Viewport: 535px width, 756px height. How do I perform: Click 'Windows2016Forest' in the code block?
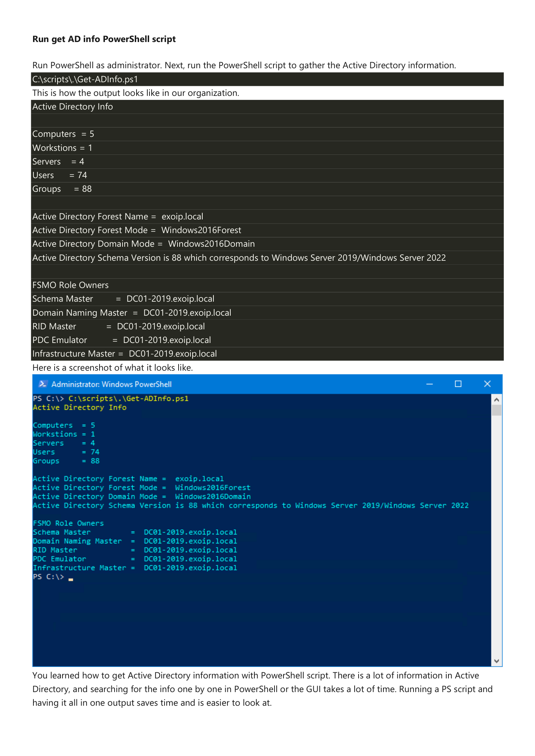[x=201, y=230]
